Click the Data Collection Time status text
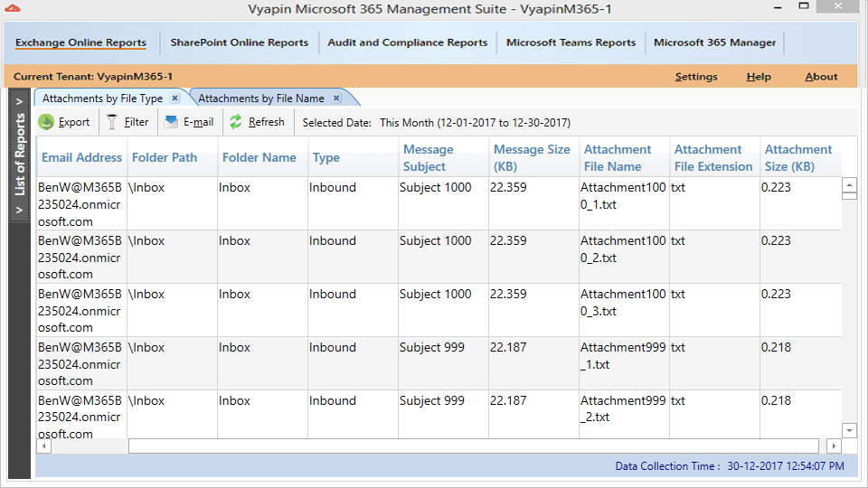The height and width of the screenshot is (488, 868). click(x=730, y=466)
